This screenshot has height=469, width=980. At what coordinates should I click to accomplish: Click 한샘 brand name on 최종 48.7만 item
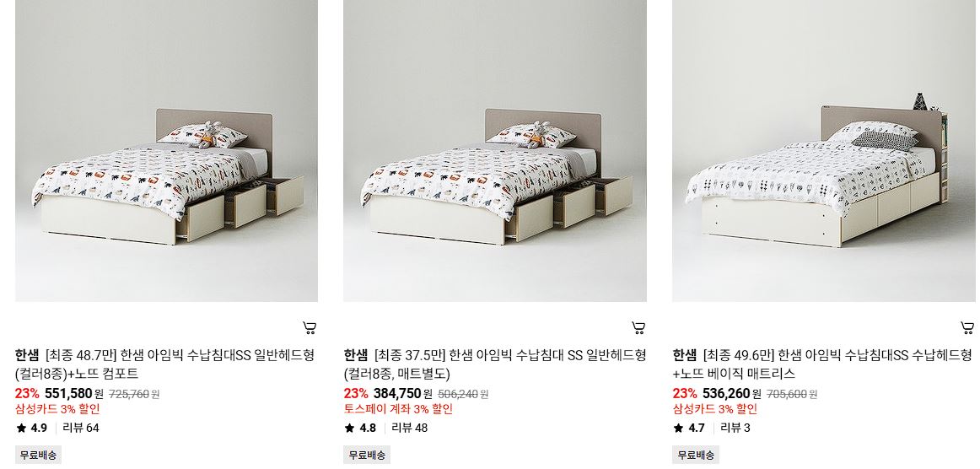pos(27,356)
